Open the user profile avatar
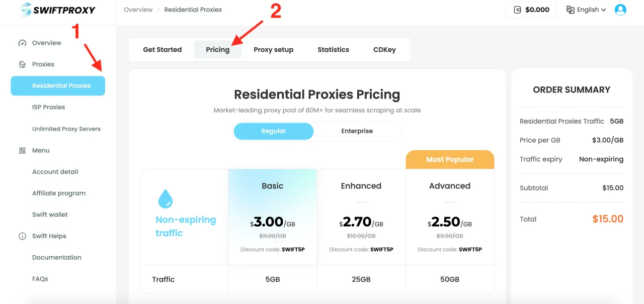This screenshot has width=644, height=304. click(620, 10)
